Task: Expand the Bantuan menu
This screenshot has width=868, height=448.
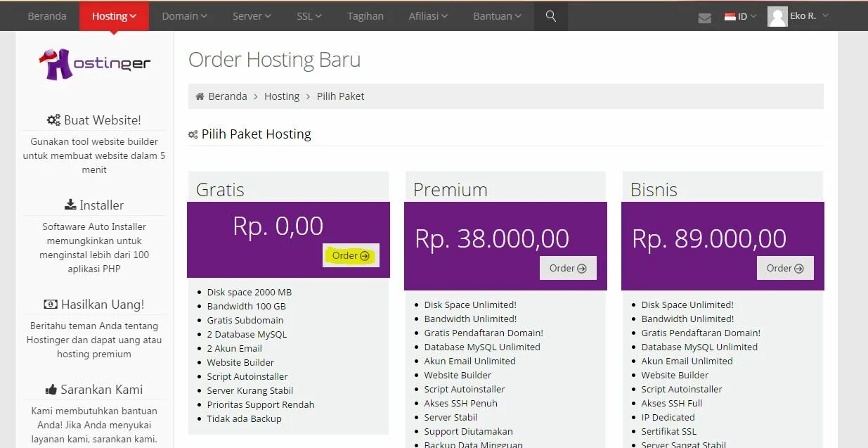Action: pos(497,15)
